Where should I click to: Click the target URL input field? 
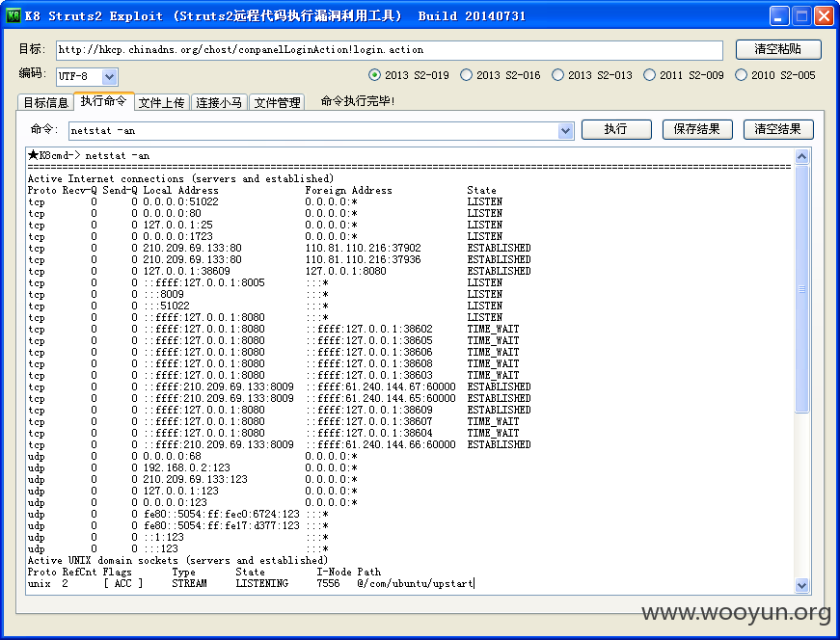389,50
